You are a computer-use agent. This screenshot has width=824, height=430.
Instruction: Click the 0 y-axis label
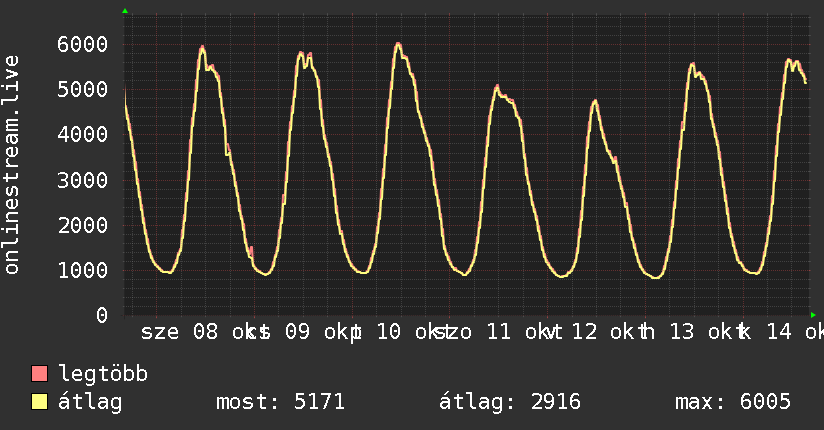pyautogui.click(x=102, y=315)
